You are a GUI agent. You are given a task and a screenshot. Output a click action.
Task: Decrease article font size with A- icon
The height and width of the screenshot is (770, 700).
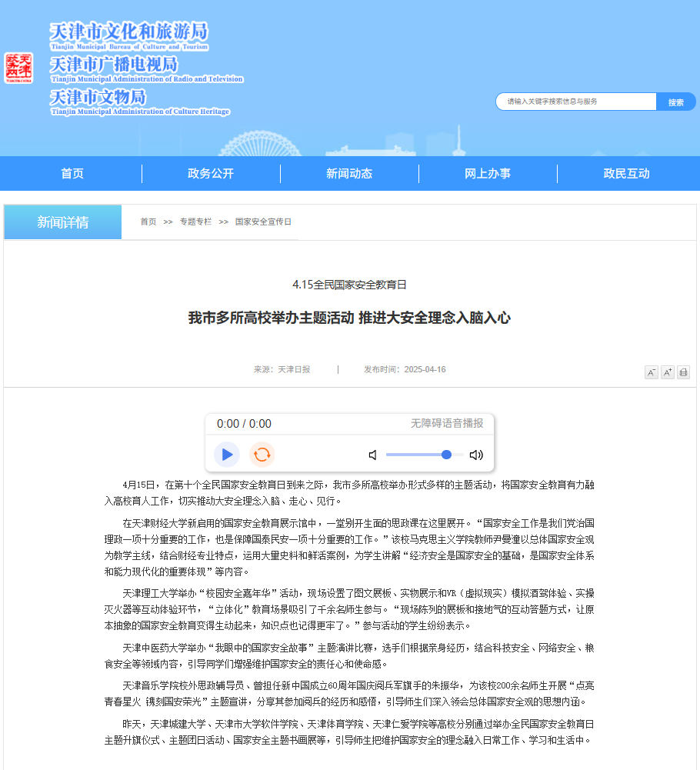tap(651, 372)
